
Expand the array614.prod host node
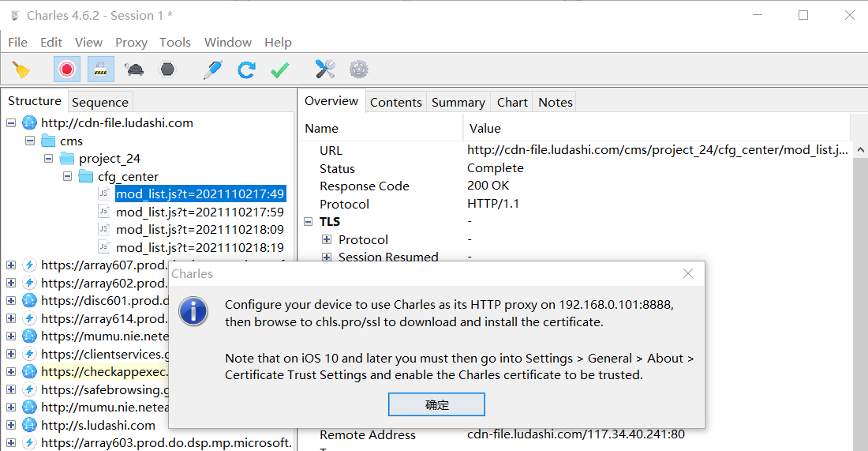11,318
